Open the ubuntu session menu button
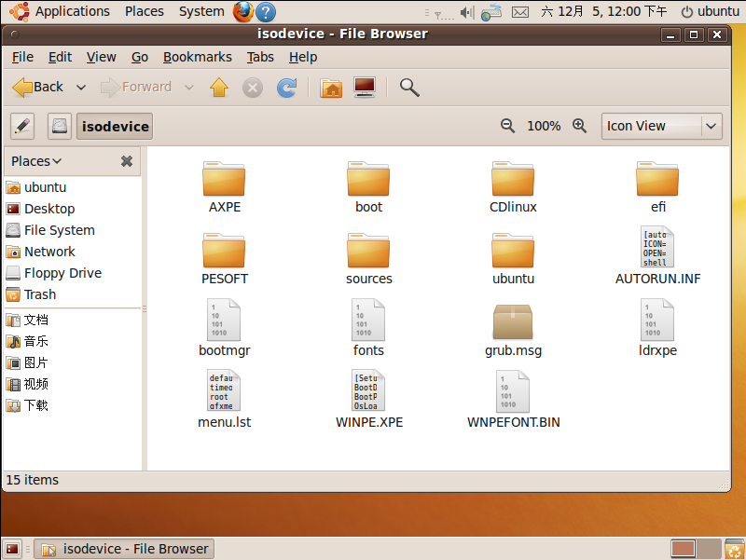Viewport: 746px width, 560px height. [711, 11]
